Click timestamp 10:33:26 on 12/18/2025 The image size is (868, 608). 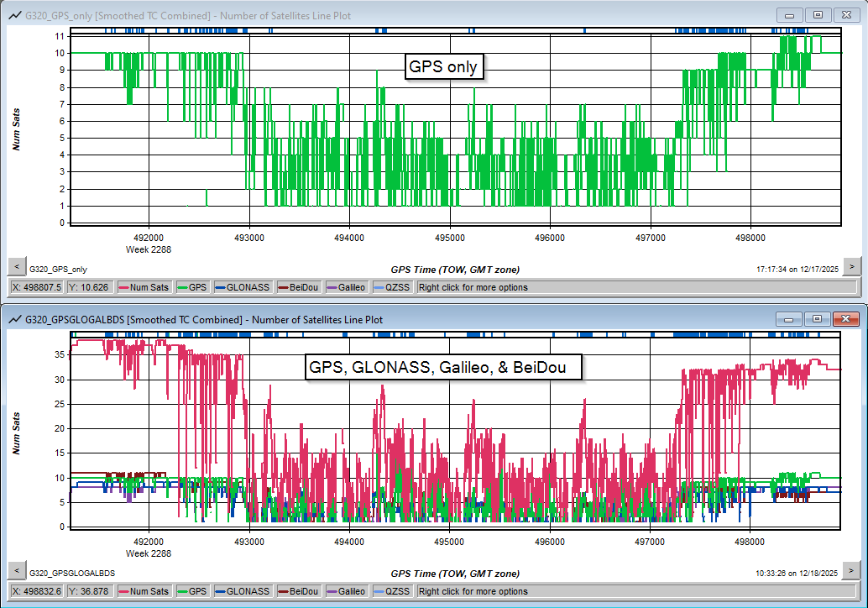(x=797, y=573)
